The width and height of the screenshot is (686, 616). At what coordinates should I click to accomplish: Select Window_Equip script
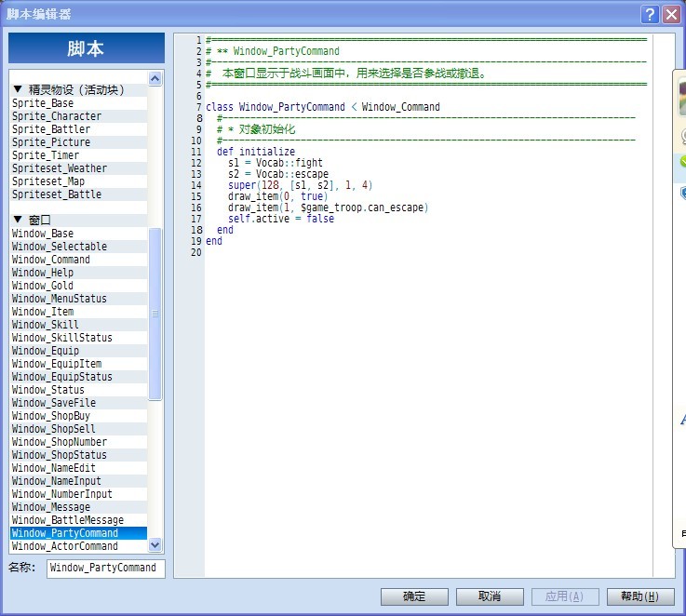(79, 351)
